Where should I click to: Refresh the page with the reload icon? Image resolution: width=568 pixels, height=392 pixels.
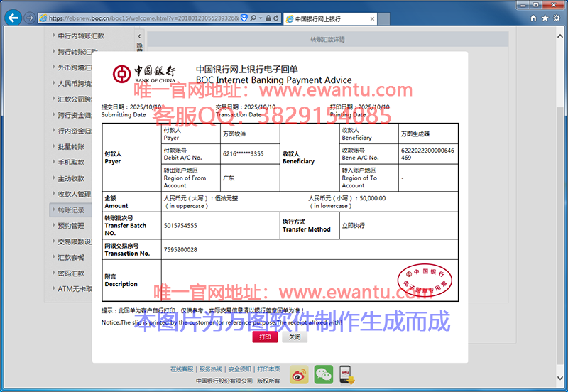pos(276,18)
